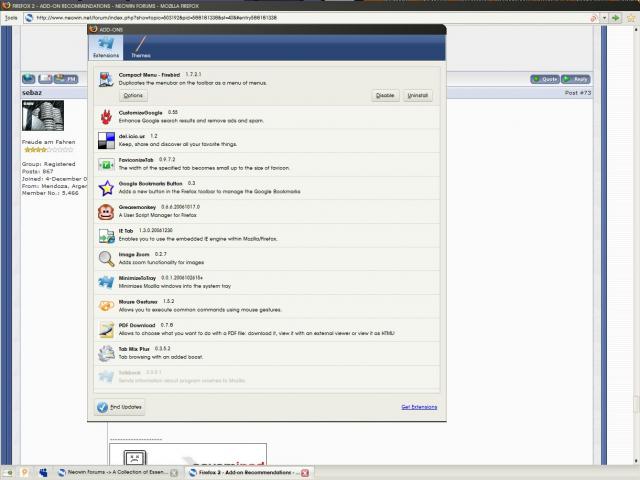640x480 pixels.
Task: Select the Tab Mix Plus icon
Action: [106, 353]
